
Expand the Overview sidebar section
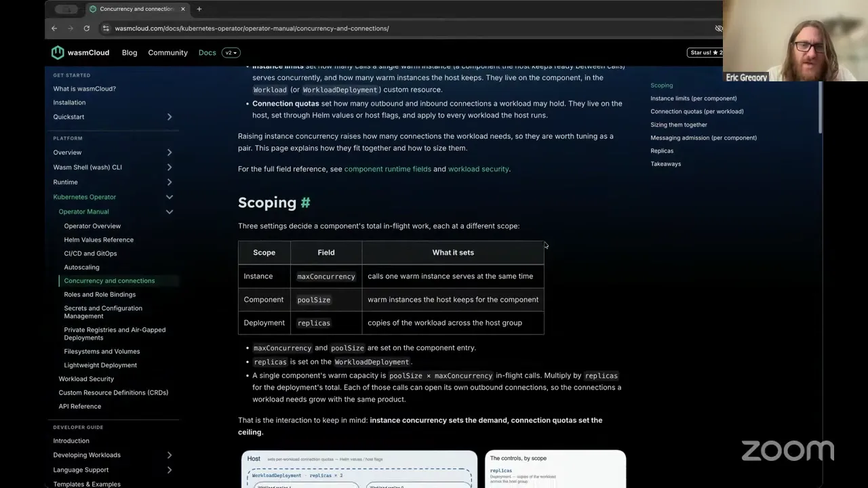point(170,152)
